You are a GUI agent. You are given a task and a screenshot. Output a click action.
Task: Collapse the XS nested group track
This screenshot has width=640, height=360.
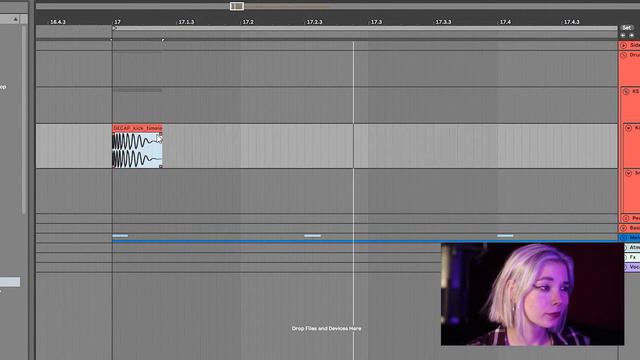[626, 92]
